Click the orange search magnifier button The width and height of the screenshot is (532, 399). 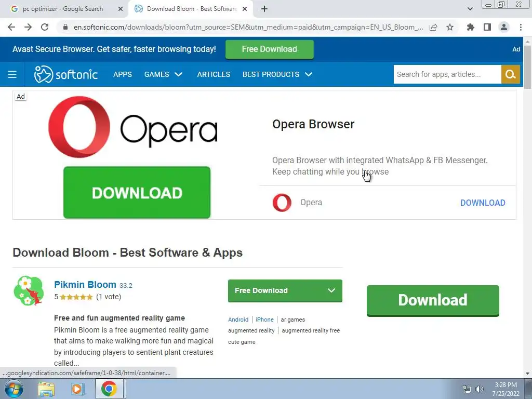[511, 74]
